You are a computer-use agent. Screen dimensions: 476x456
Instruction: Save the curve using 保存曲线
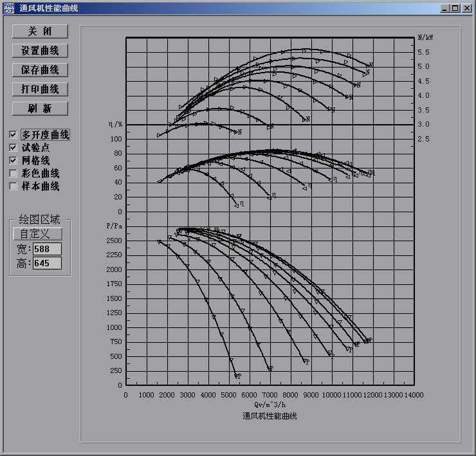(40, 70)
